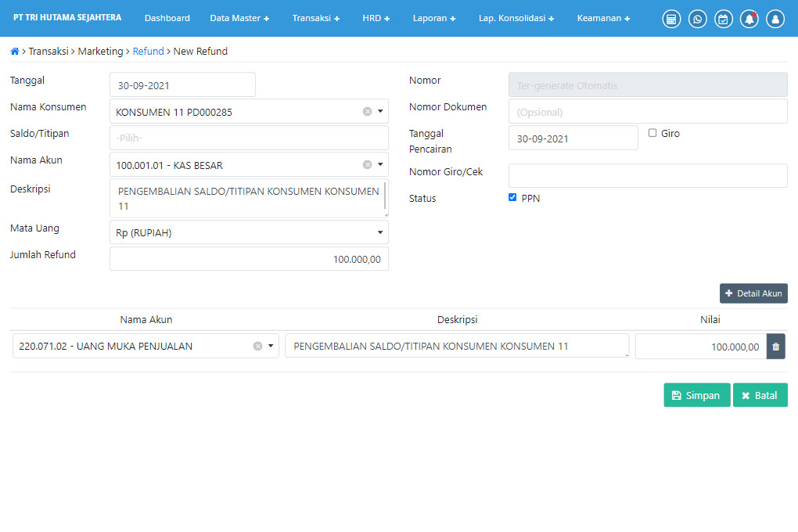Open the Keamanan menu
Screen dimensions: 798x532
click(604, 18)
